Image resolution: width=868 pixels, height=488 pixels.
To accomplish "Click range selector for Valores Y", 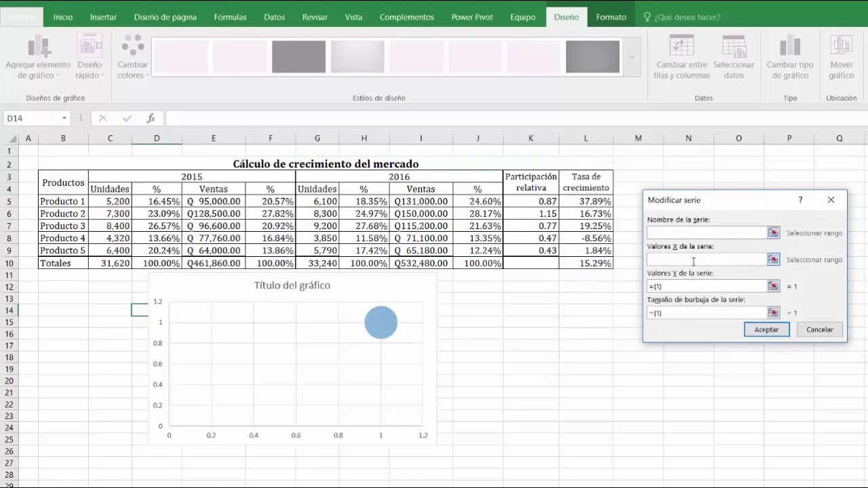I will pos(773,286).
